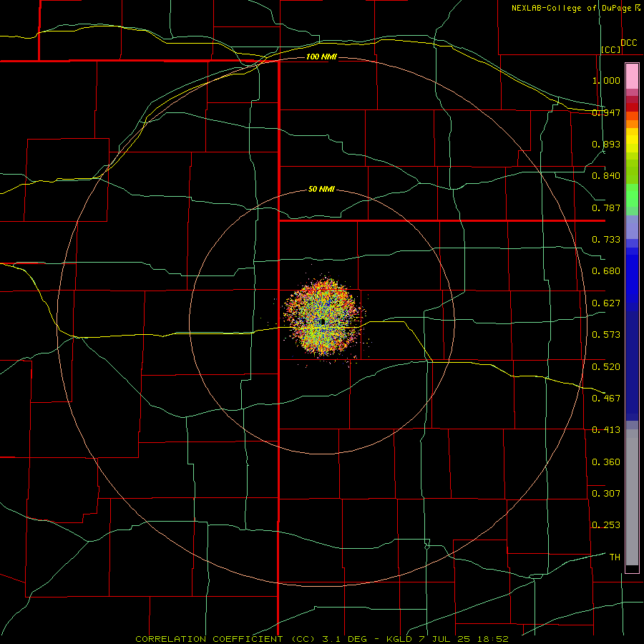Click the 0.787 scale value

(606, 208)
